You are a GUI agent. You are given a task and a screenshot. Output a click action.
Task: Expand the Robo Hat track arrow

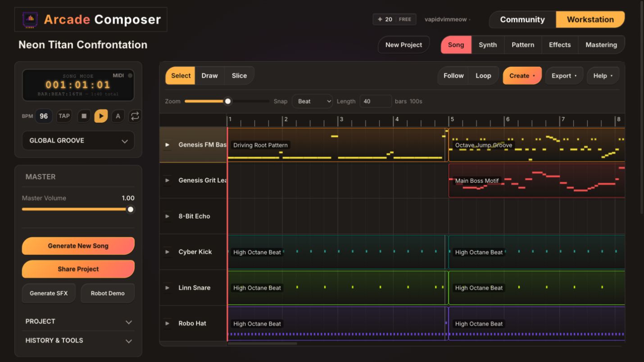(x=168, y=323)
